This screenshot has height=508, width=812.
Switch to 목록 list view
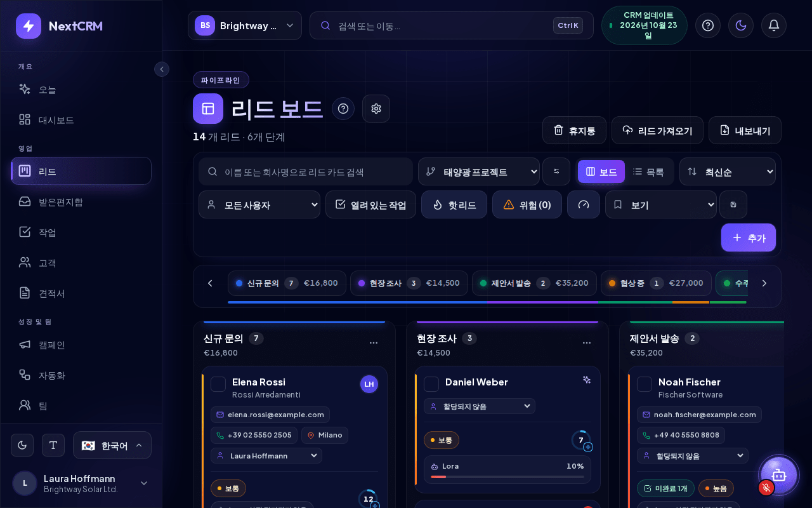click(x=648, y=171)
